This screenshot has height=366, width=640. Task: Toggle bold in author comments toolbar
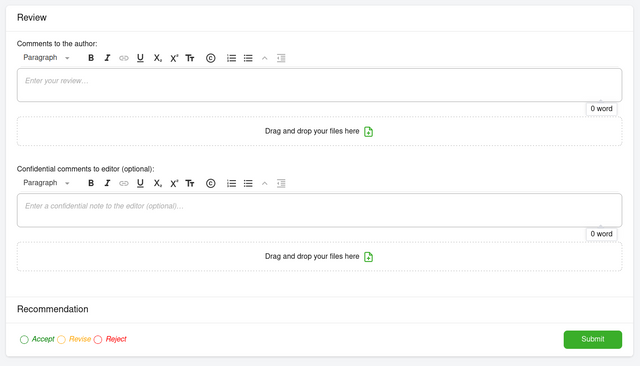pyautogui.click(x=91, y=58)
